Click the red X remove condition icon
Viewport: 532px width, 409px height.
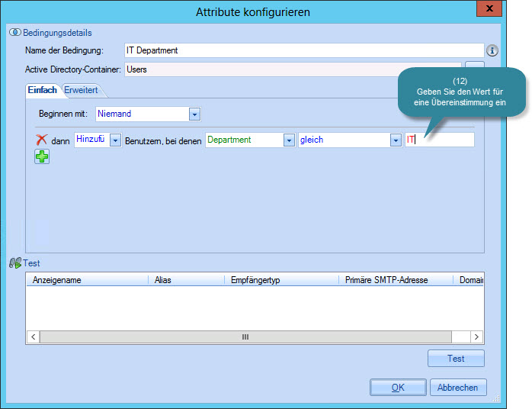[41, 140]
